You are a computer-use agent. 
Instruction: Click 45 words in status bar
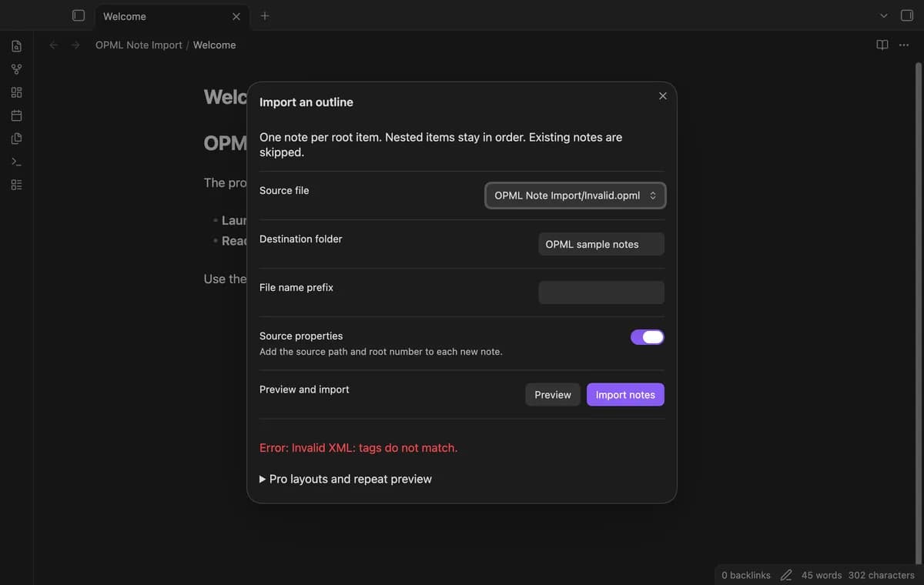point(822,575)
